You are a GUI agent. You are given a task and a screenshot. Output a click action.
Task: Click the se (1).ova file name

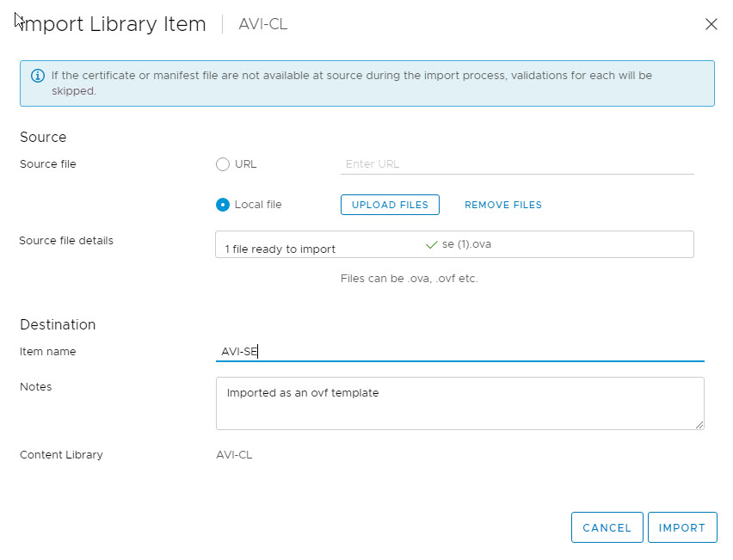coord(466,244)
